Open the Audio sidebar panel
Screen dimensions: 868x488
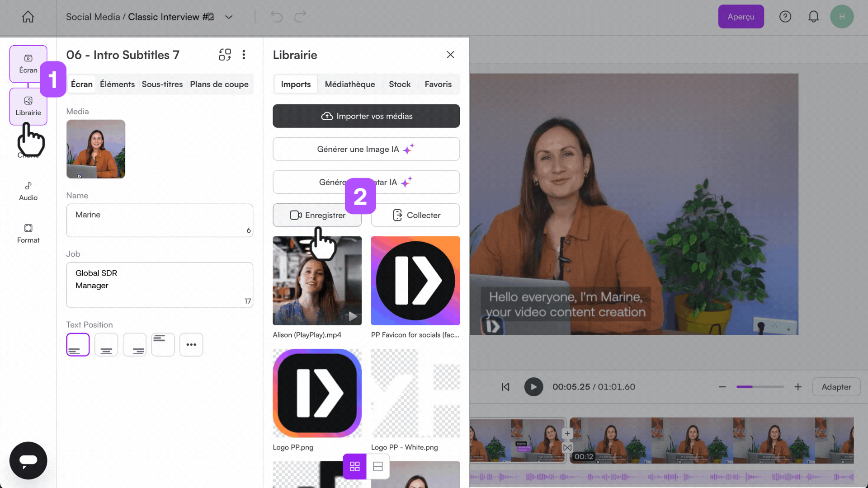(28, 191)
